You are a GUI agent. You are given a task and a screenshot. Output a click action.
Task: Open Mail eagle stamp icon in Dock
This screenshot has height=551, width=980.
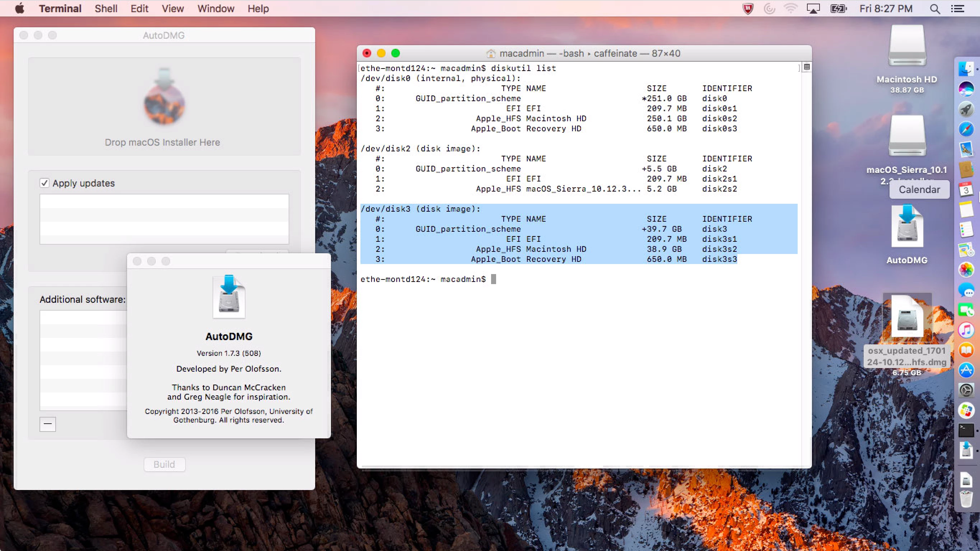click(966, 150)
